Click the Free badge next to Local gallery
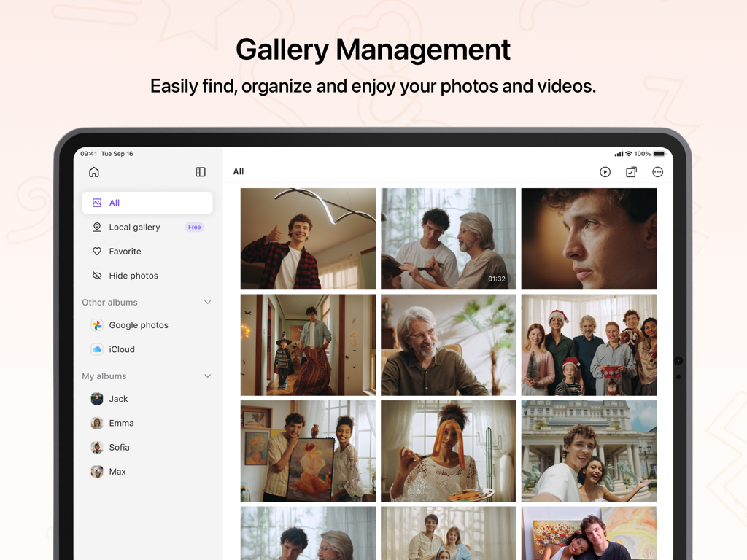The image size is (747, 560). click(x=193, y=227)
